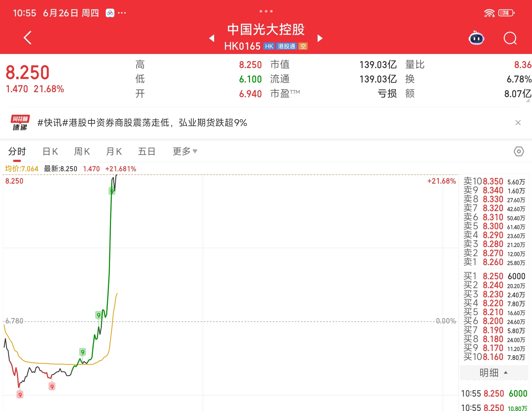Tap the 6.780 baseline price label

(x=14, y=321)
